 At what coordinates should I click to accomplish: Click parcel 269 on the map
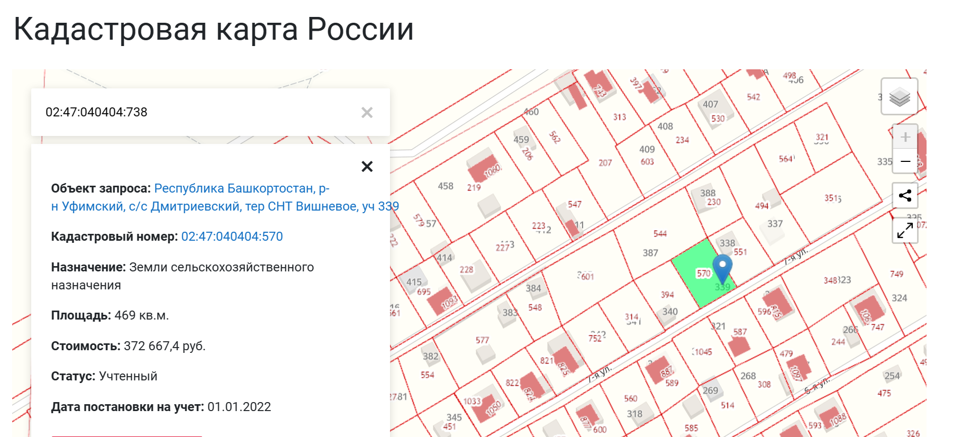(x=711, y=390)
